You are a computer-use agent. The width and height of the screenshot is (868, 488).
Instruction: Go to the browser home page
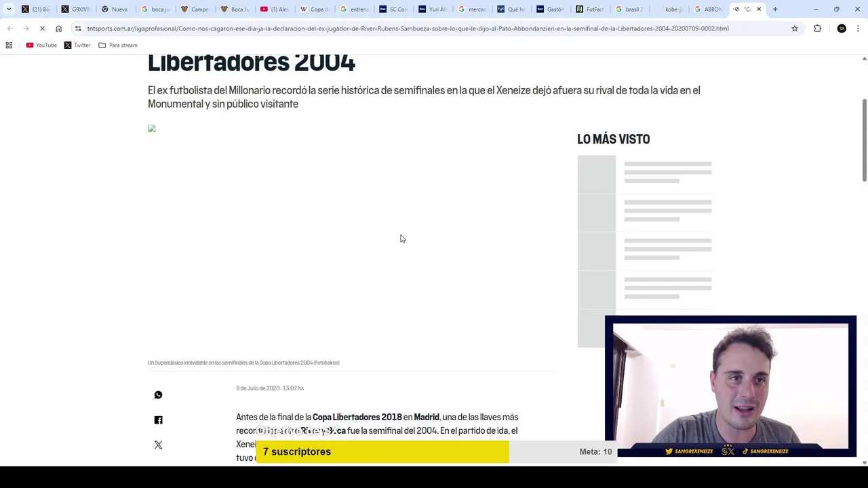[x=58, y=28]
